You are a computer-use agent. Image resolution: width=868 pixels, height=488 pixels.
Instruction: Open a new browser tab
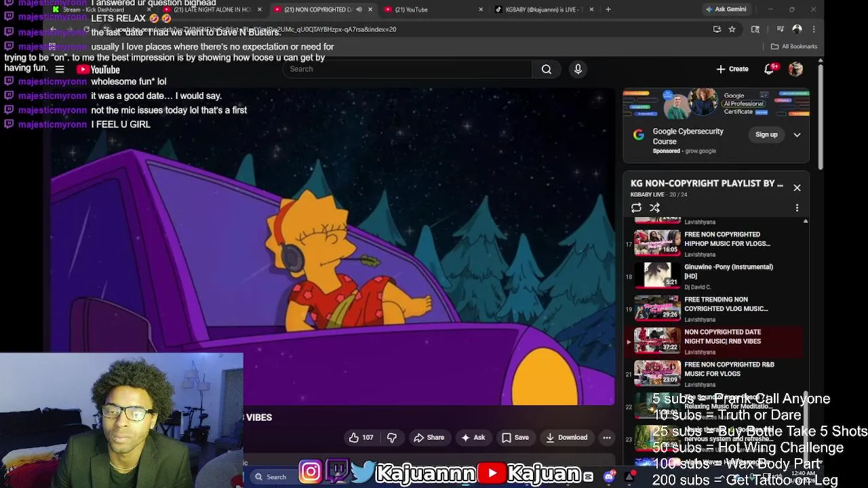[608, 9]
